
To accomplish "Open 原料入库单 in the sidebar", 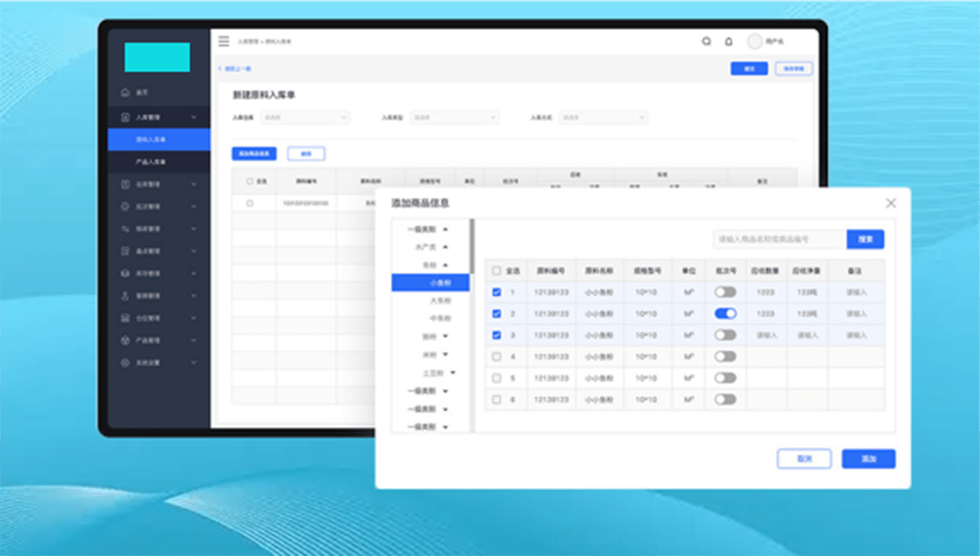I will [x=159, y=139].
